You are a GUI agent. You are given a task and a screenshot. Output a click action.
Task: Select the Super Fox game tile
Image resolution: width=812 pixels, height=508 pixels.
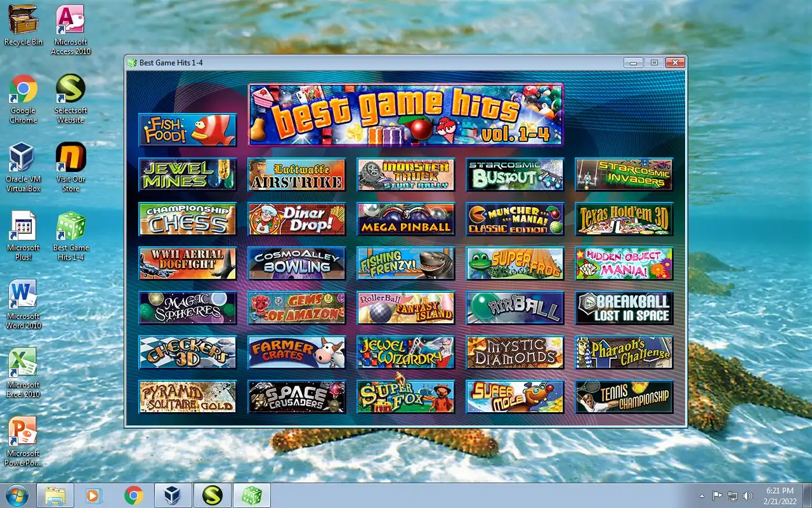(406, 397)
